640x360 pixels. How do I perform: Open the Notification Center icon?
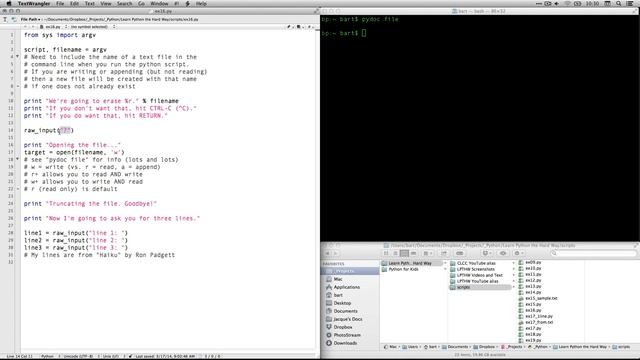click(x=630, y=3)
